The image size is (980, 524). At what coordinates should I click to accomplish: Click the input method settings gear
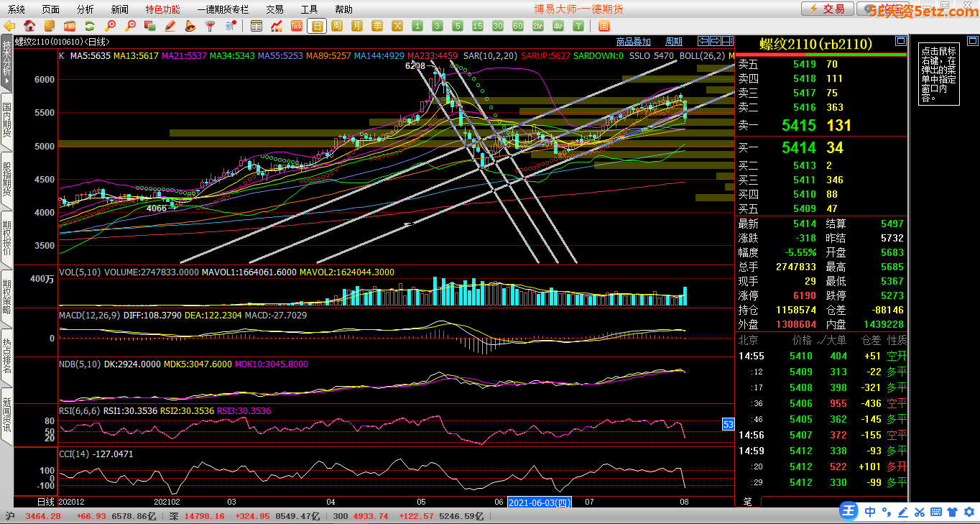tap(967, 512)
